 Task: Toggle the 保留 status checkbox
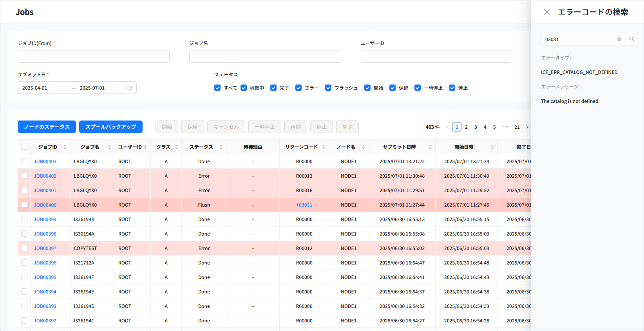tap(393, 88)
